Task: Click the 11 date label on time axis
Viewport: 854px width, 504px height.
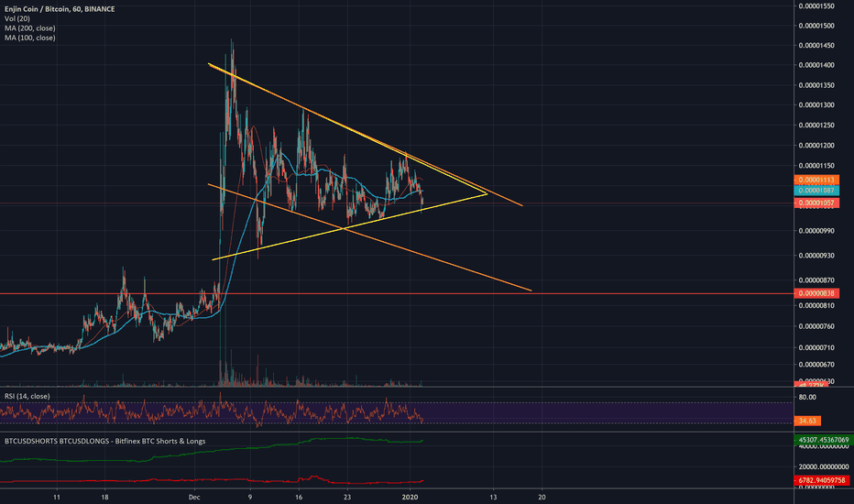Action: pos(57,497)
